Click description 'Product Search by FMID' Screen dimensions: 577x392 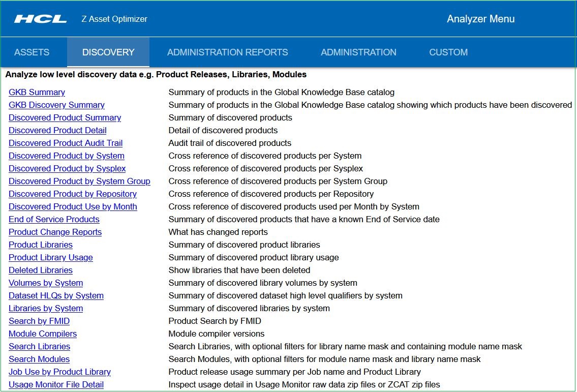pyautogui.click(x=215, y=321)
